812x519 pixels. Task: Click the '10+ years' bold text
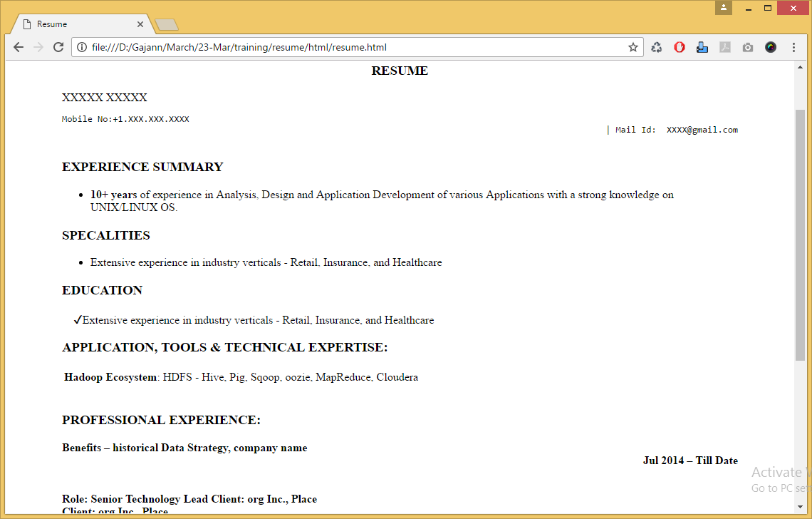(114, 195)
